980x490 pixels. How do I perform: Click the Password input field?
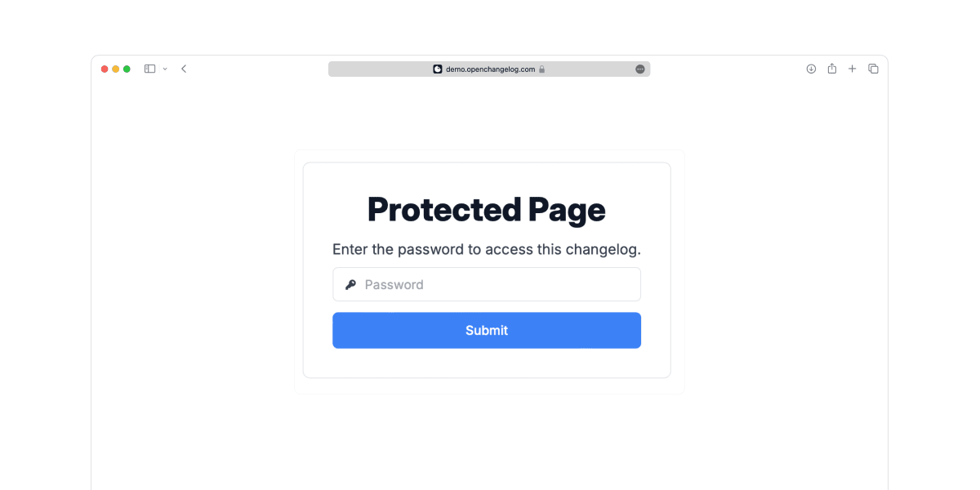tap(486, 284)
